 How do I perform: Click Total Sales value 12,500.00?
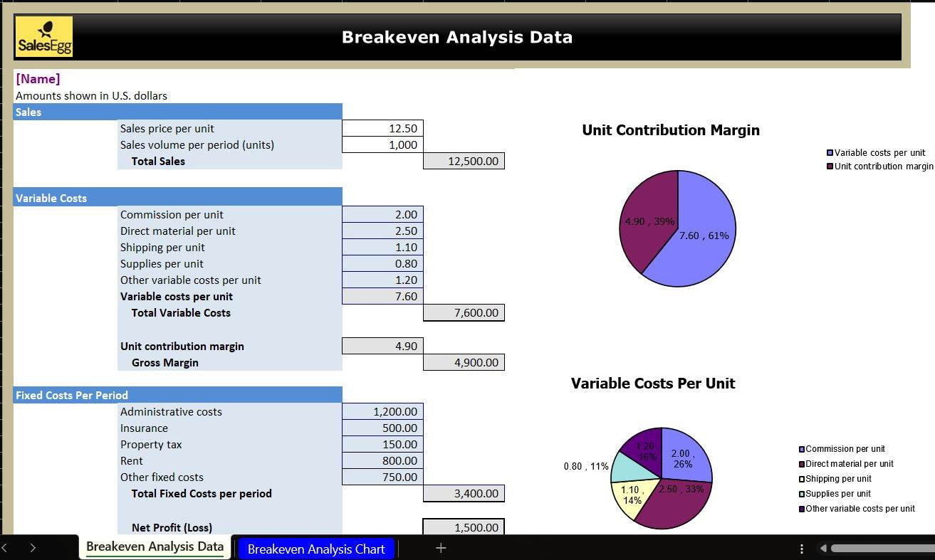(464, 161)
